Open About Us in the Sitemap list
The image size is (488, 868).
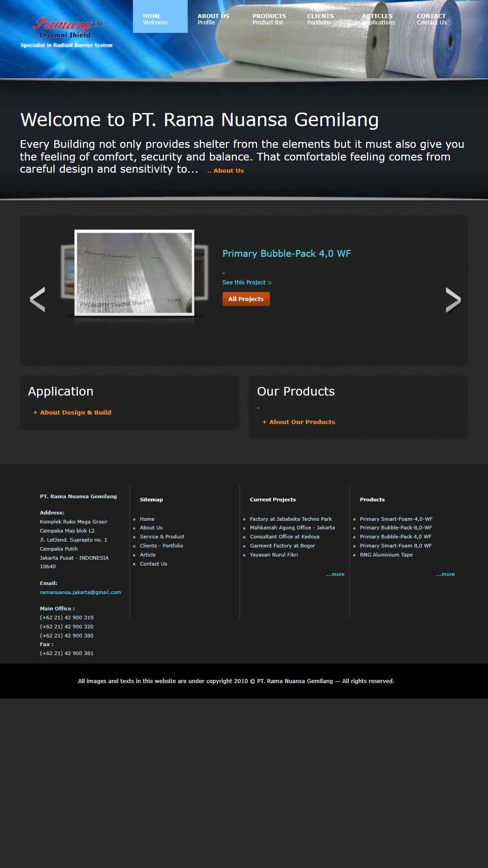coord(151,528)
